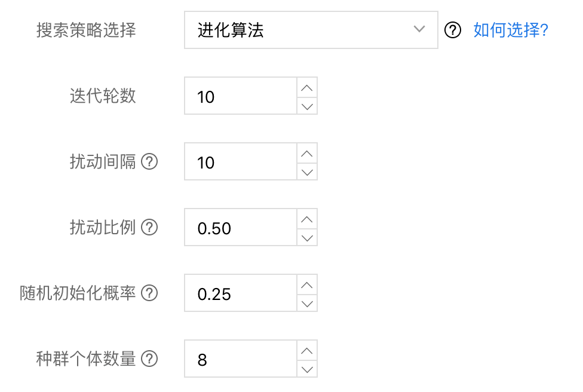Viewport: 583px width, 392px height.
Task: Open the 搜索策略选择 dropdown
Action: click(311, 30)
